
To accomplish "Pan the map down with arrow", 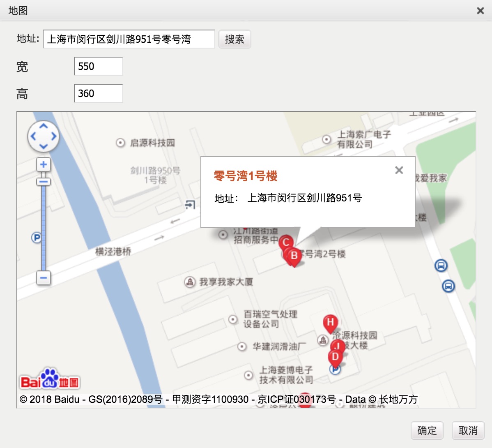I will (44, 147).
